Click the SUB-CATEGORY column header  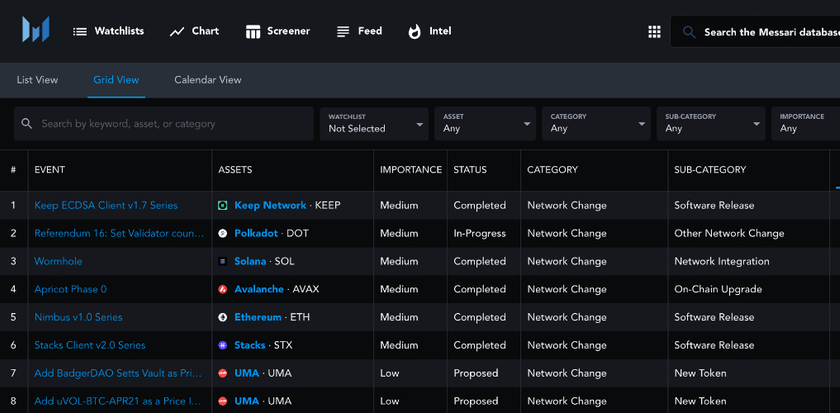click(710, 170)
